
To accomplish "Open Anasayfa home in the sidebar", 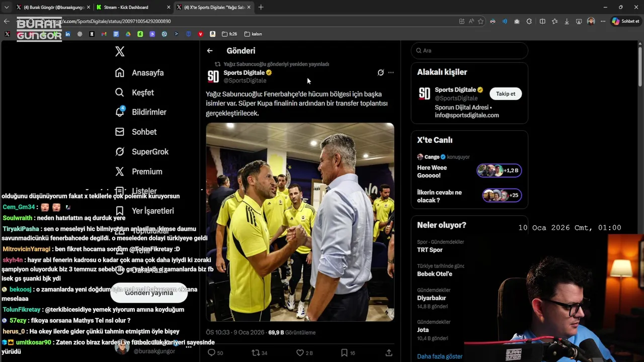I will point(139,72).
